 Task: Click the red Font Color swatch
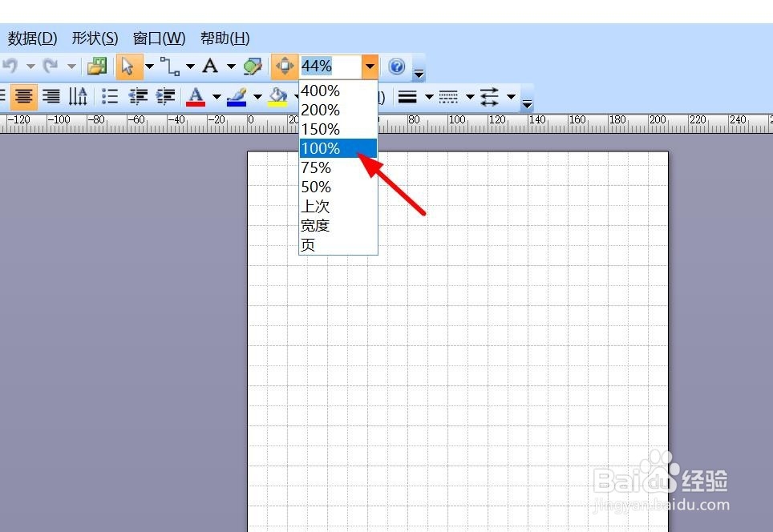[x=196, y=96]
